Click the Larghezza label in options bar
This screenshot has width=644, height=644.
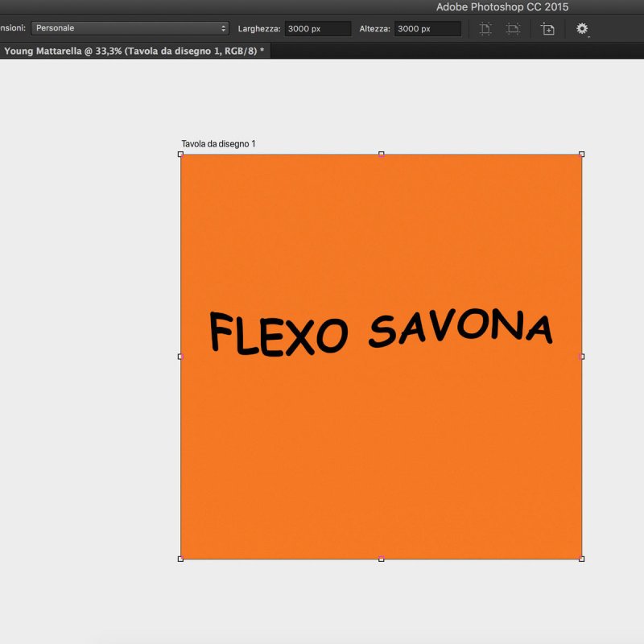pyautogui.click(x=258, y=29)
